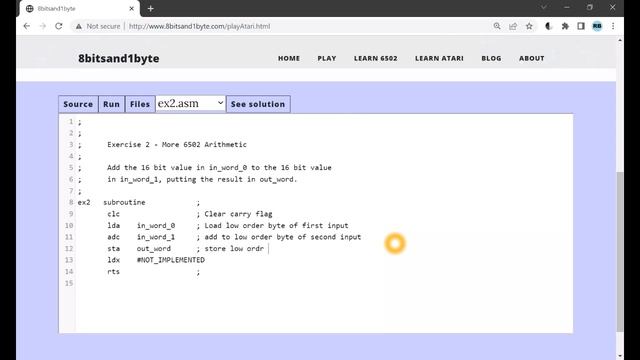Click the dark mode extension icon
The height and width of the screenshot is (360, 640).
click(x=549, y=26)
